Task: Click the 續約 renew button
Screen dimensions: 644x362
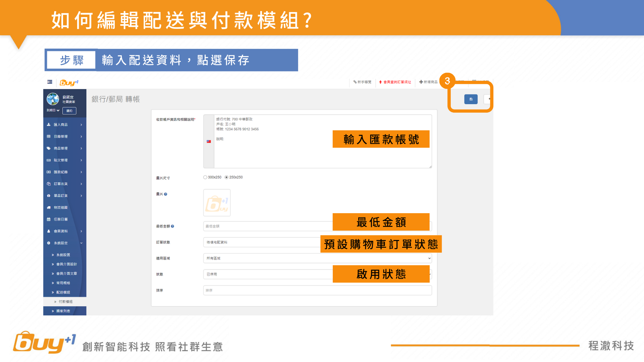Action: pos(69,111)
